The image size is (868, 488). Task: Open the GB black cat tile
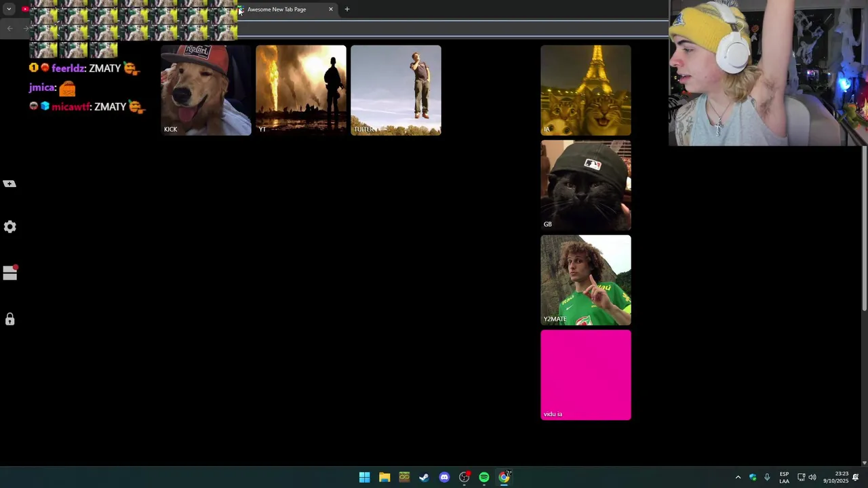pos(586,185)
